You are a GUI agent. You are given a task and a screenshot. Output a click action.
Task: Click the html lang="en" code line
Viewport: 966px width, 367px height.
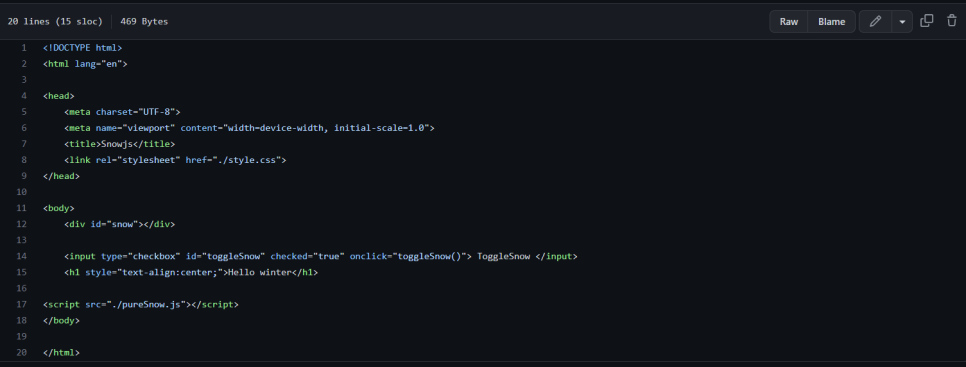(85, 63)
